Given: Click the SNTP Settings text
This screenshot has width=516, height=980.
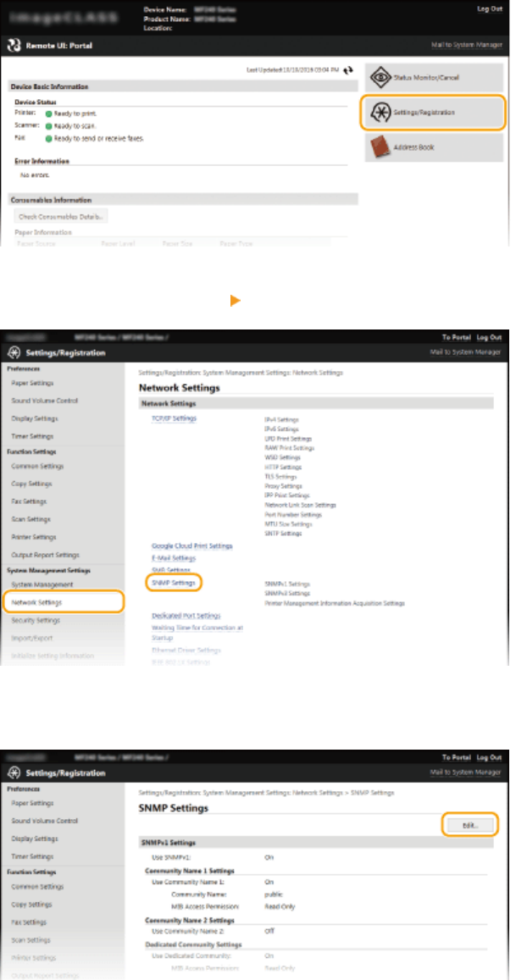Looking at the screenshot, I should (x=283, y=534).
